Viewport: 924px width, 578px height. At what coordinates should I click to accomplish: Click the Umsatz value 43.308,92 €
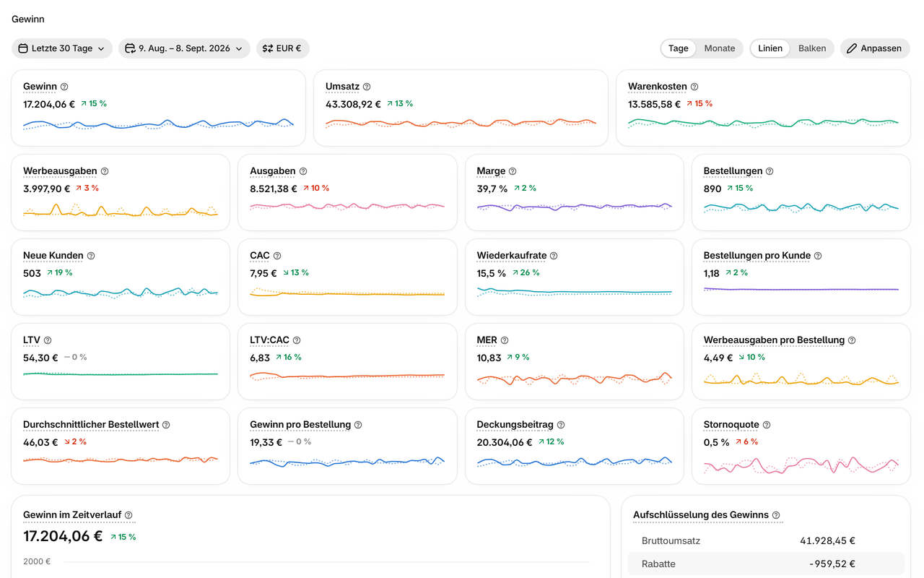tap(353, 104)
